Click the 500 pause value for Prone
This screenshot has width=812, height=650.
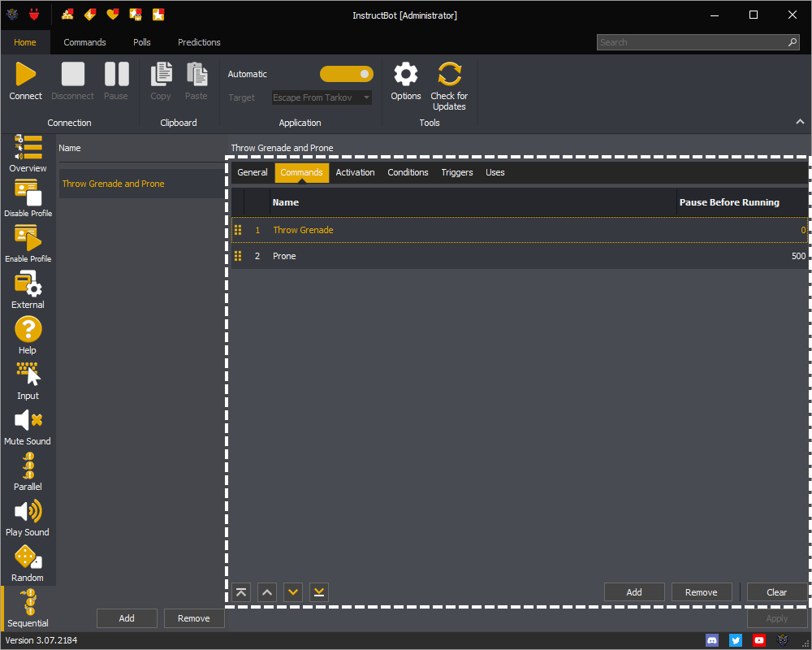[798, 256]
